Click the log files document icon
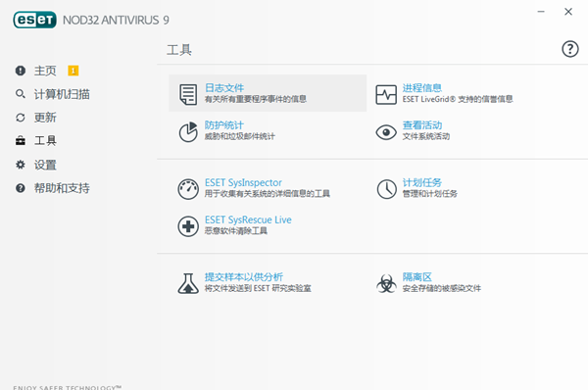 click(188, 94)
